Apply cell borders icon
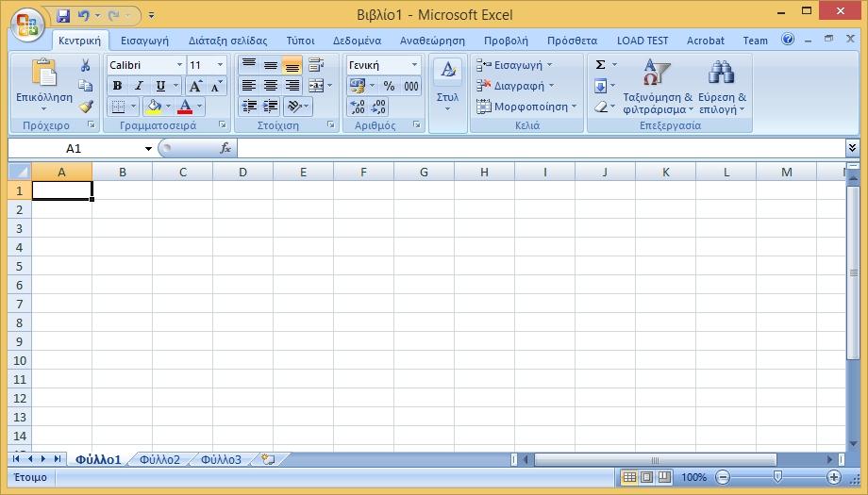The height and width of the screenshot is (495, 868). (117, 107)
